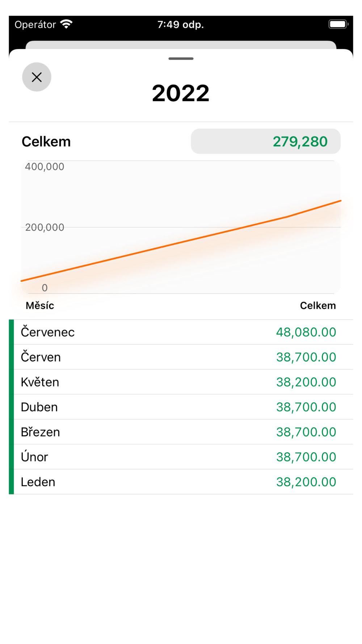This screenshot has height=644, width=362.
Task: Tap the Měsíc column header
Action: tap(40, 306)
